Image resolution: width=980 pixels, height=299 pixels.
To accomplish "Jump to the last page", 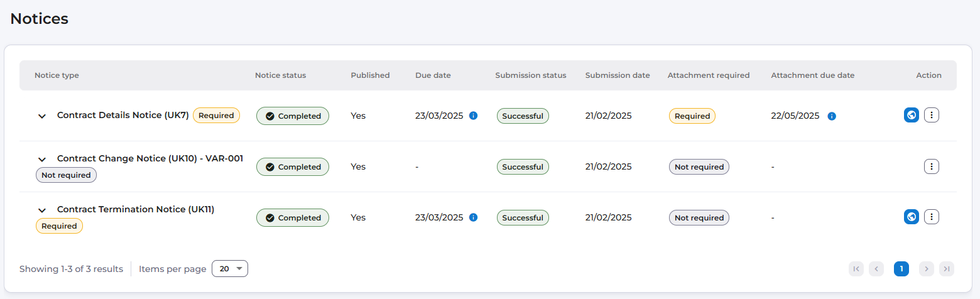I will pyautogui.click(x=947, y=269).
